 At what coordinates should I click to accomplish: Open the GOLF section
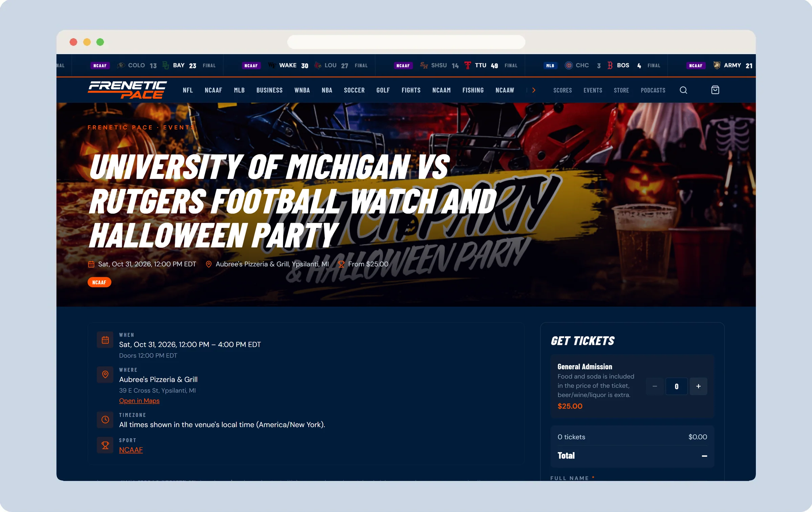383,90
